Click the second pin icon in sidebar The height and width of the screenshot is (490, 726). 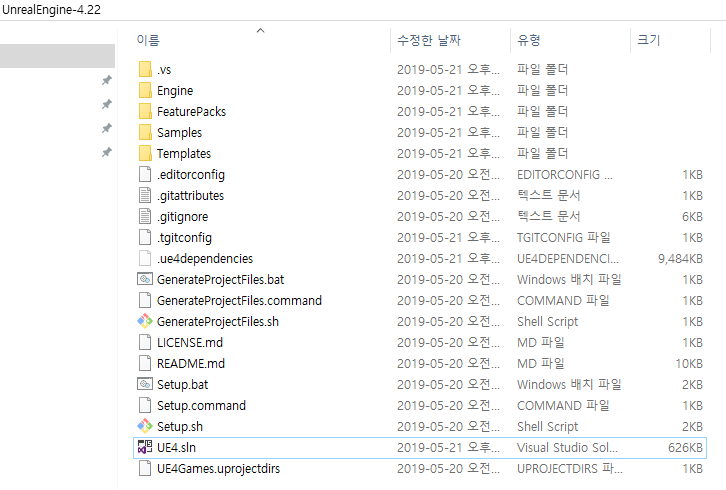[x=107, y=104]
